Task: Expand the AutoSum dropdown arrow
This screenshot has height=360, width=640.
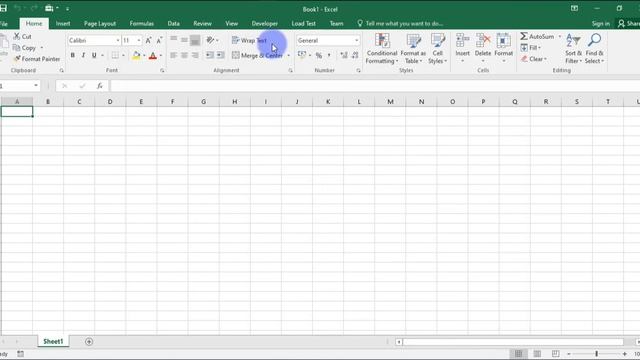Action: pyautogui.click(x=560, y=36)
